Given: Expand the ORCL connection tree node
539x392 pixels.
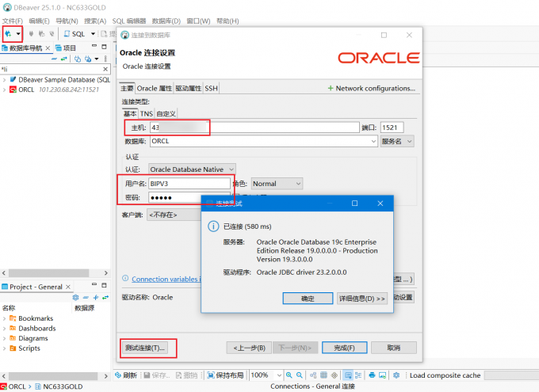Looking at the screenshot, I should [x=4, y=89].
